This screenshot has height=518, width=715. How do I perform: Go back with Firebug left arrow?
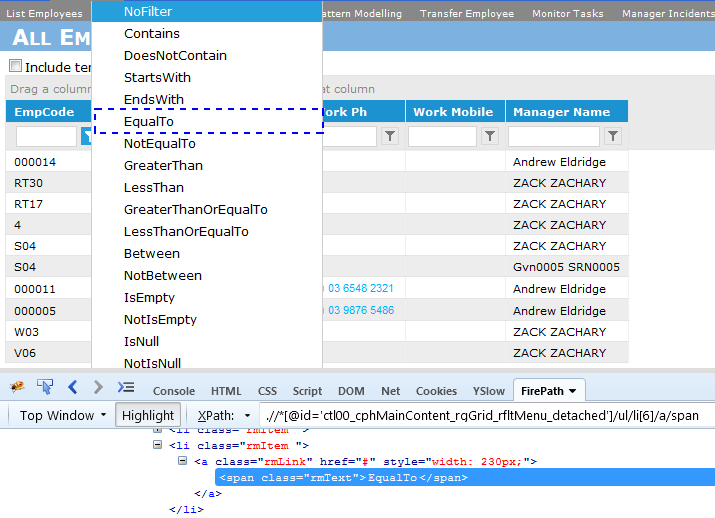73,387
